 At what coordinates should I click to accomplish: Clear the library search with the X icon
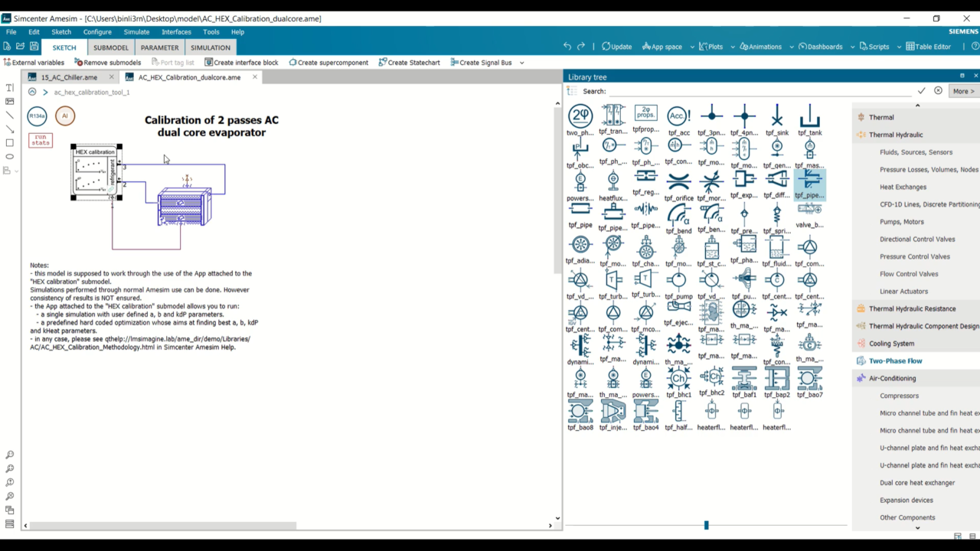pos(938,91)
